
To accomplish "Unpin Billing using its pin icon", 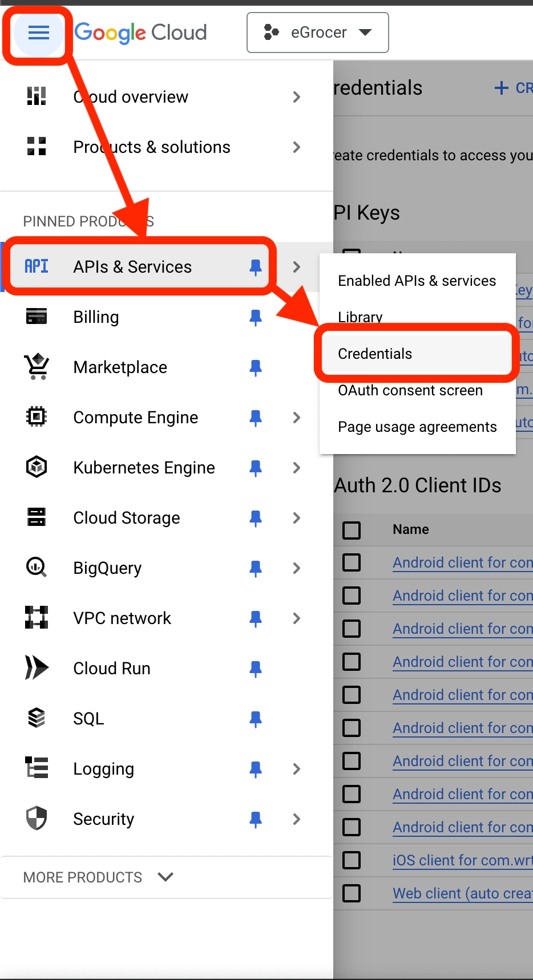I will point(256,318).
